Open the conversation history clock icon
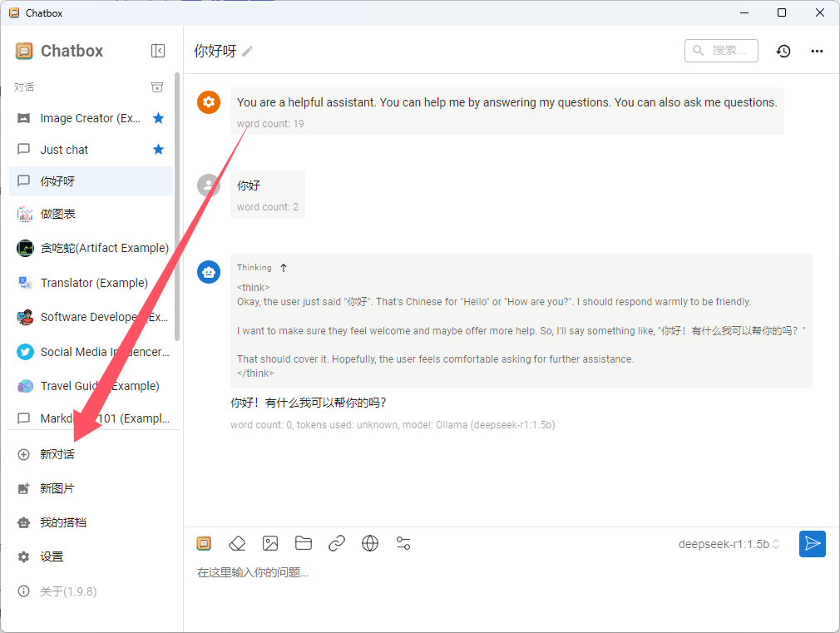 783,51
